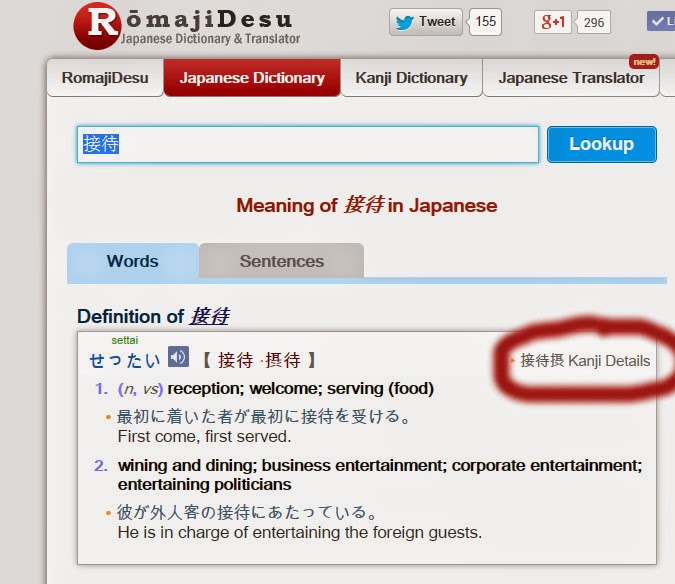Open the Japanese Translator tab
The width and height of the screenshot is (675, 584).
coord(571,78)
